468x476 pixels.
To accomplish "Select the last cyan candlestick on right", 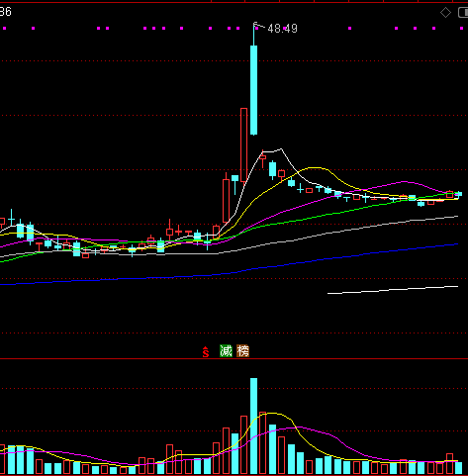I will pyautogui.click(x=459, y=194).
